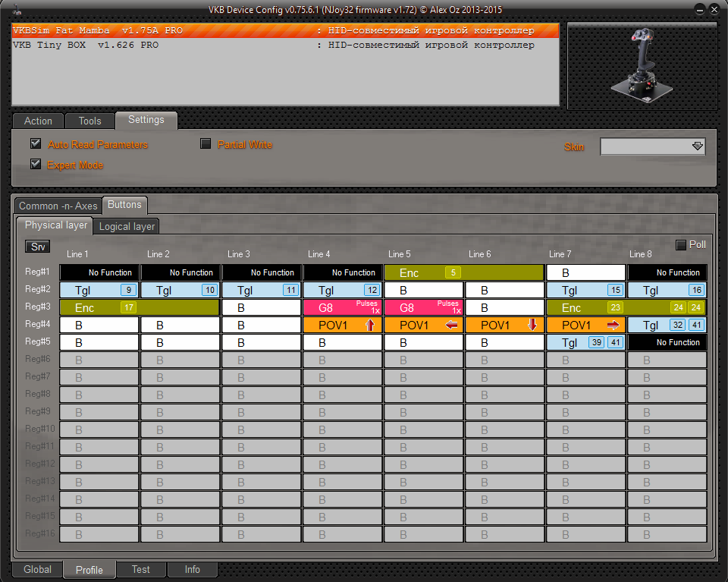Open the Global bottom tab

pos(37,569)
